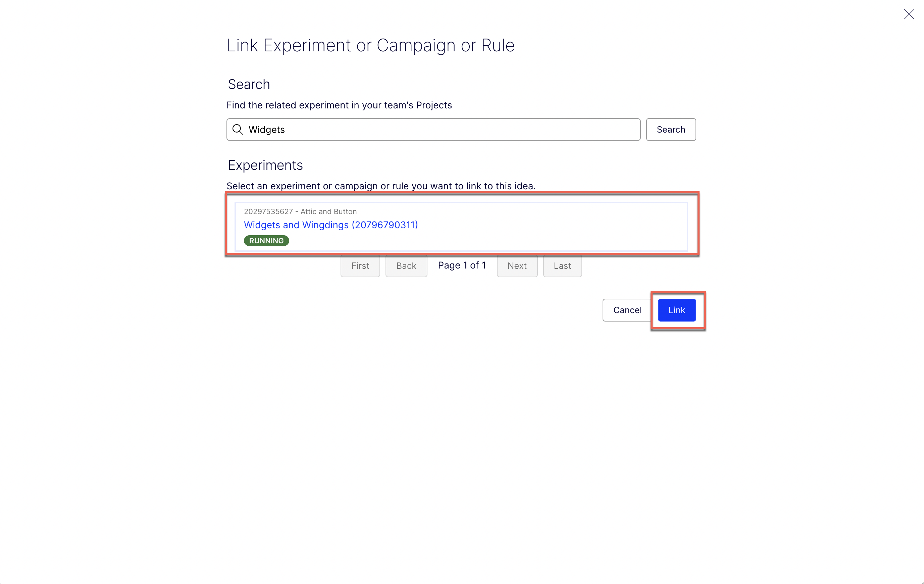This screenshot has height=584, width=924.
Task: Click the Experiments section heading
Action: [x=265, y=165]
